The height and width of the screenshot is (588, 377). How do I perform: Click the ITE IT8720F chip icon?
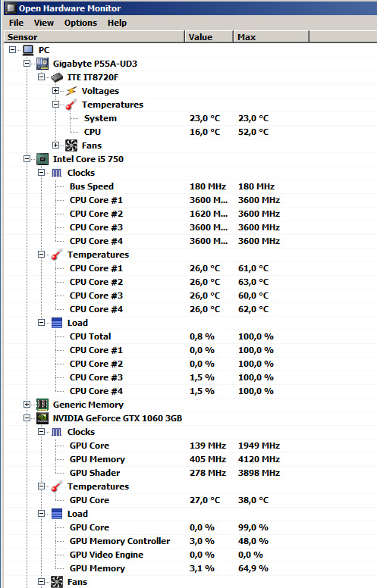click(x=57, y=77)
